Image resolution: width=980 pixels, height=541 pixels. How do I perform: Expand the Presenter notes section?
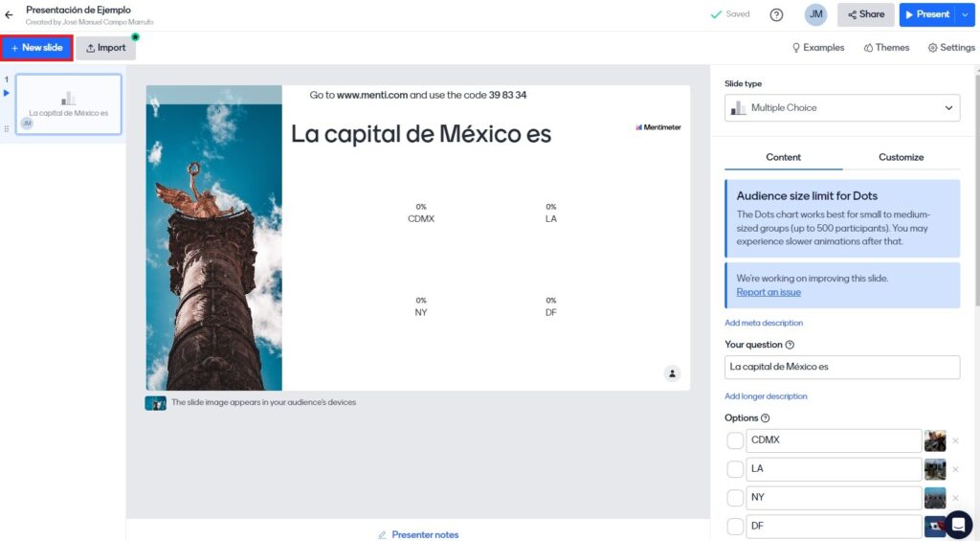point(418,534)
